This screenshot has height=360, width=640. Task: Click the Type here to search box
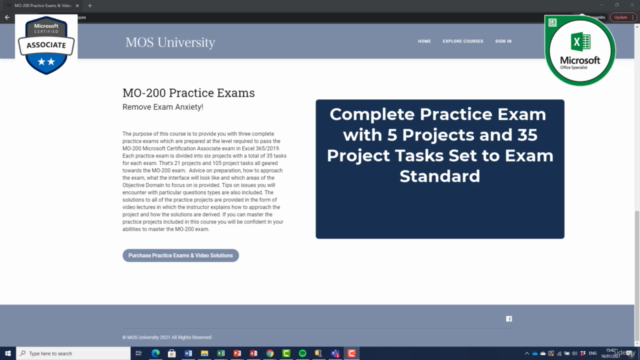(x=73, y=353)
